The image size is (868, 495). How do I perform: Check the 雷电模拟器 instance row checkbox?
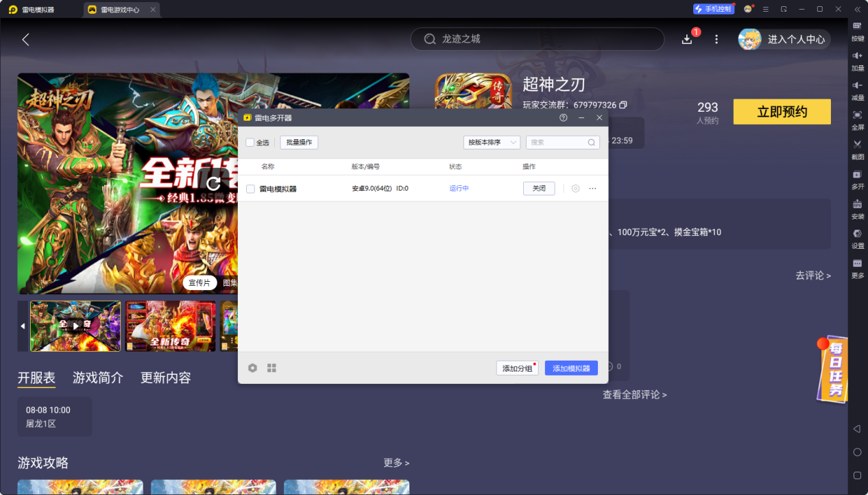[x=250, y=188]
